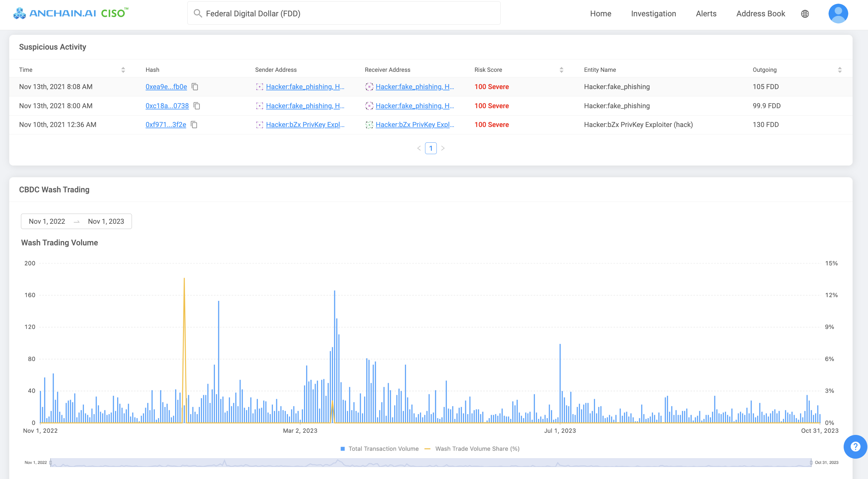Click the next page arrow in Suspicious Activity

pos(443,148)
